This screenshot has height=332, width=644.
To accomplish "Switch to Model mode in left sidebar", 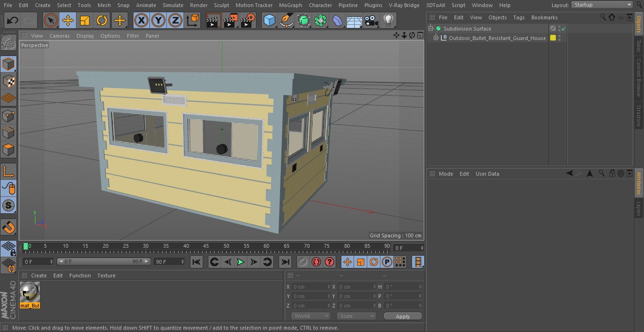I will 8,64.
